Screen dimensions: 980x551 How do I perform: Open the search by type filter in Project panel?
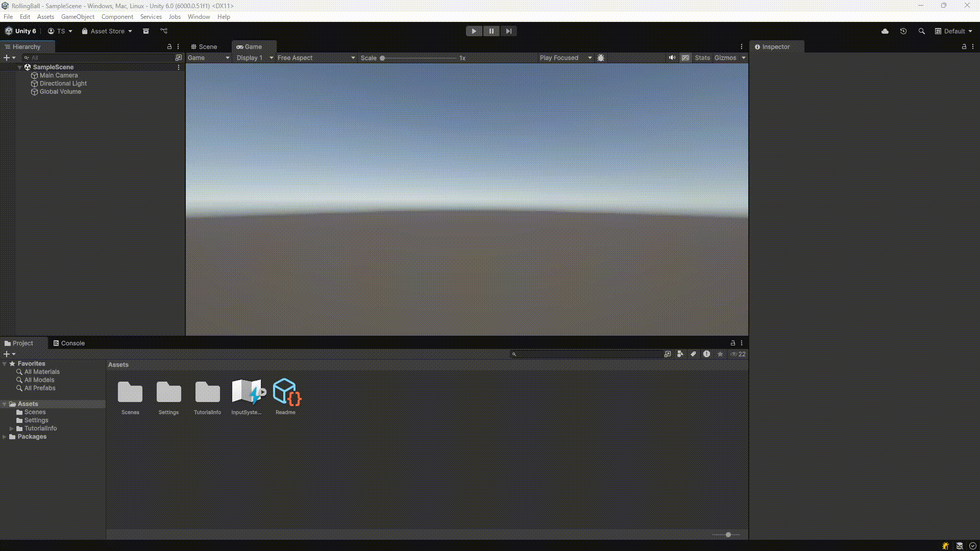click(x=680, y=354)
